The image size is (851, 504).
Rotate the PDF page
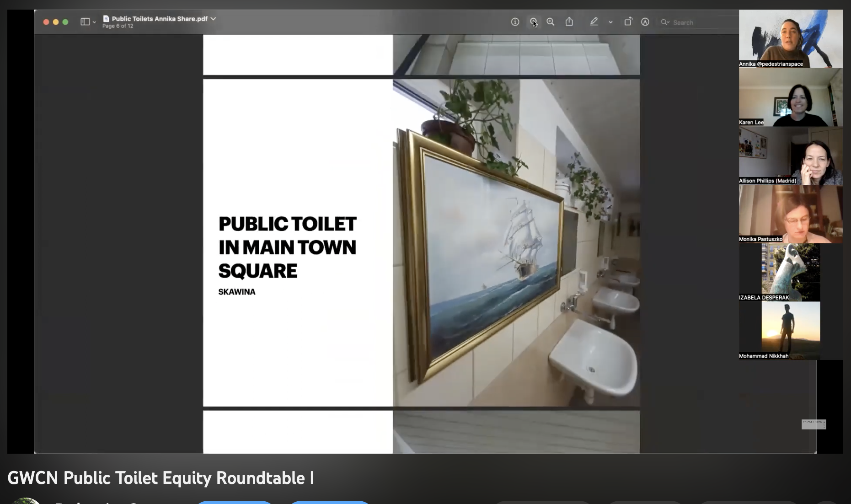tap(629, 21)
